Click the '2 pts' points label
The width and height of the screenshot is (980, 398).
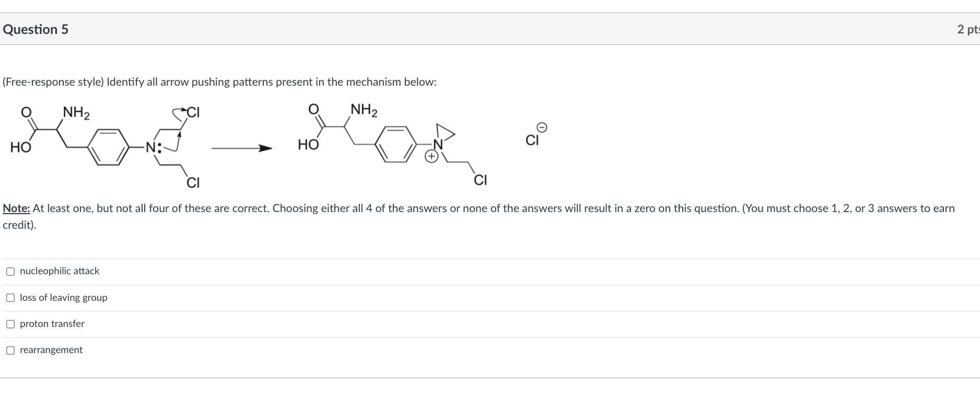(968, 29)
